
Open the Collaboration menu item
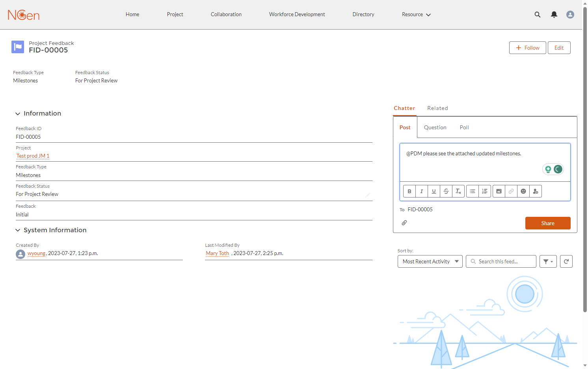[x=226, y=15]
